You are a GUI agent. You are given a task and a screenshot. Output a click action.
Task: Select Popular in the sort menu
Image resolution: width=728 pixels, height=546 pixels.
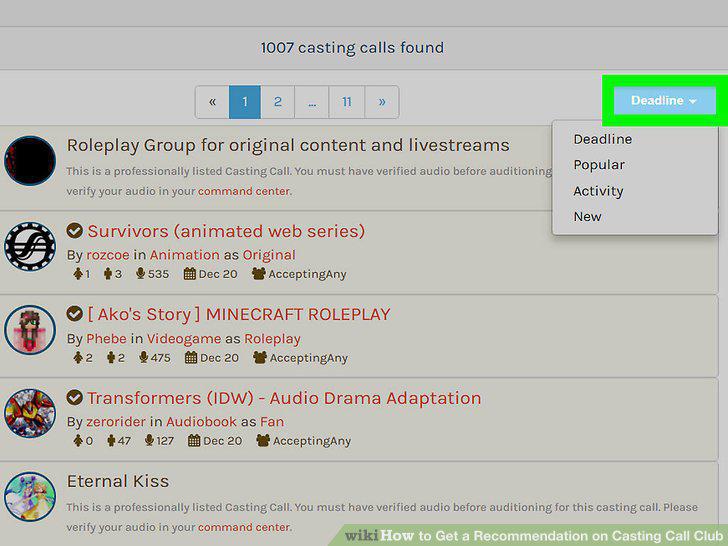point(599,165)
